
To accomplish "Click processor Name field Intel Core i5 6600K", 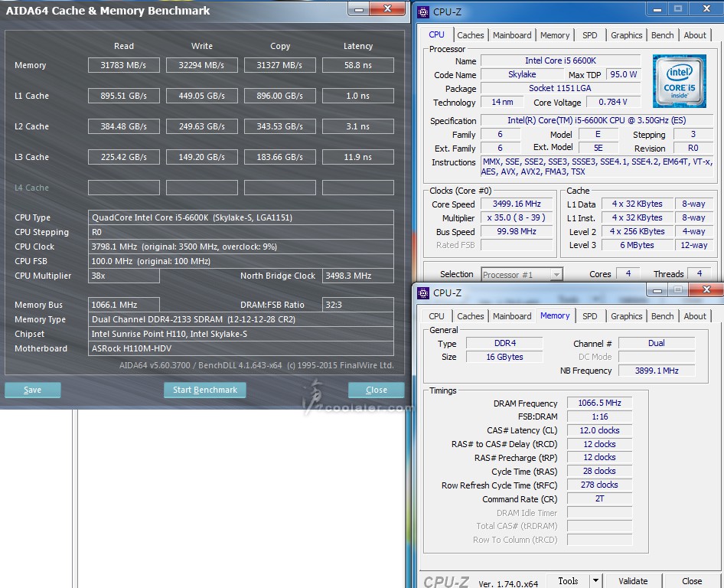I will pos(560,60).
